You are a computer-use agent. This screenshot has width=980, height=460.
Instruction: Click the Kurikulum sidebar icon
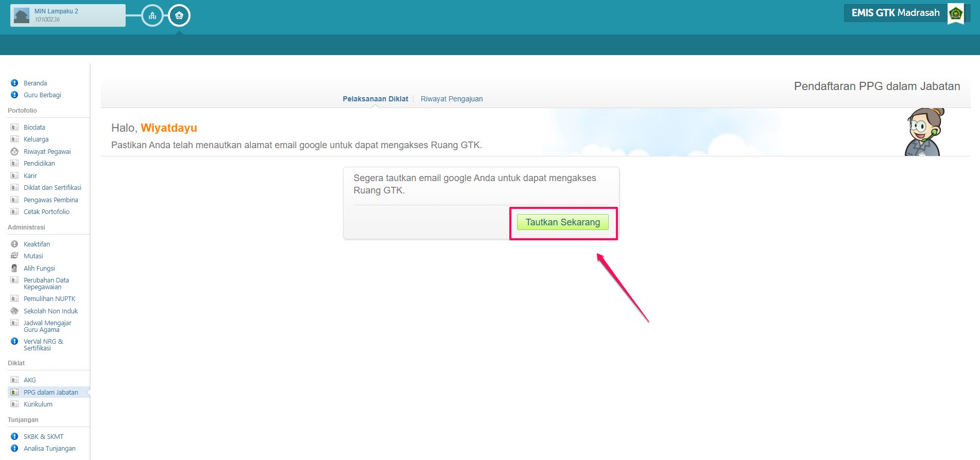coord(14,404)
